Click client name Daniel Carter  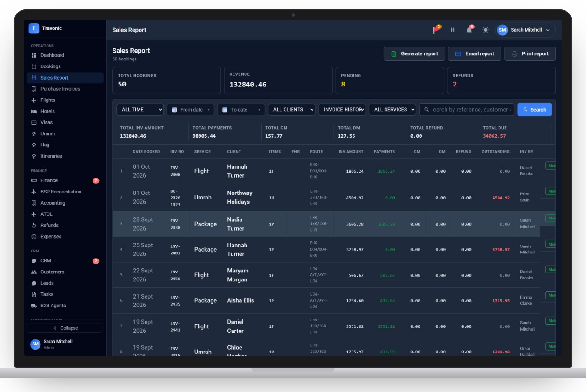[235, 326]
